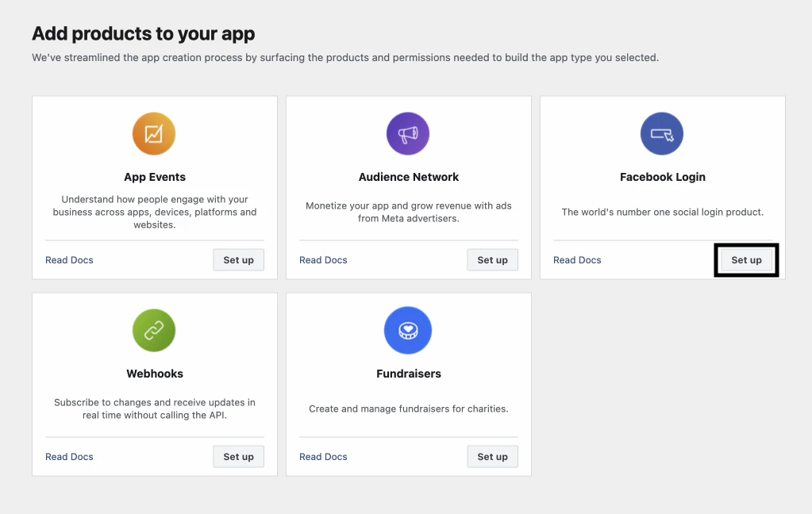This screenshot has width=812, height=514.
Task: Click the Facebook Login cursor icon
Action: tap(662, 133)
